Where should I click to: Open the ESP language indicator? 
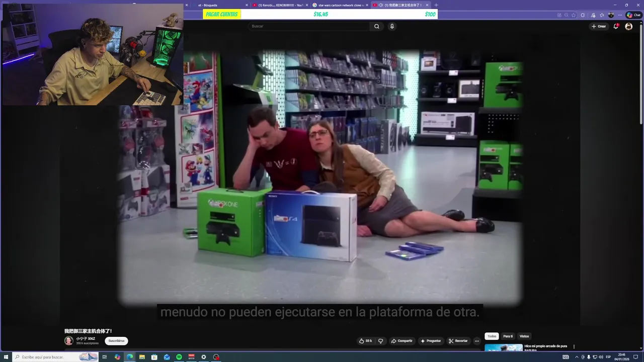[608, 357]
